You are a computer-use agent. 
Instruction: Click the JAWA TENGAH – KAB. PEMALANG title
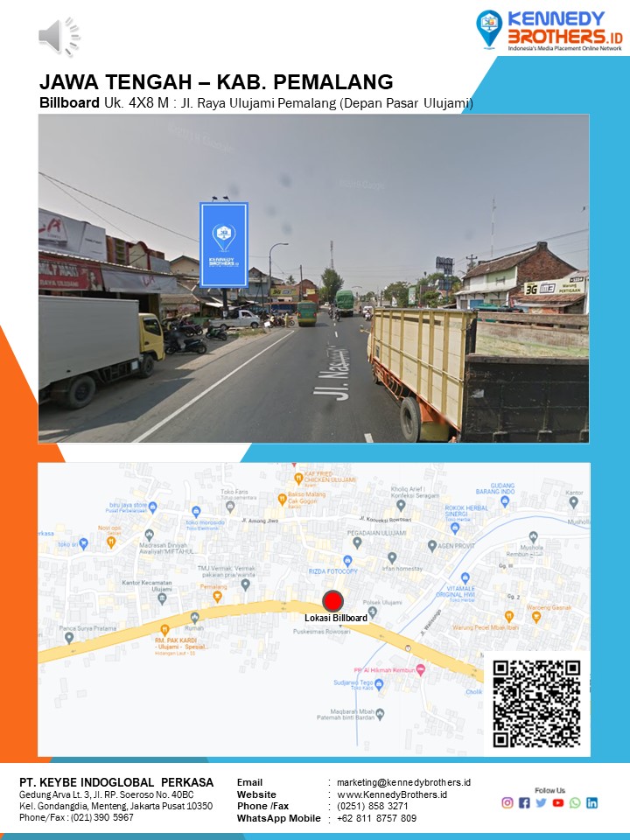[x=216, y=82]
